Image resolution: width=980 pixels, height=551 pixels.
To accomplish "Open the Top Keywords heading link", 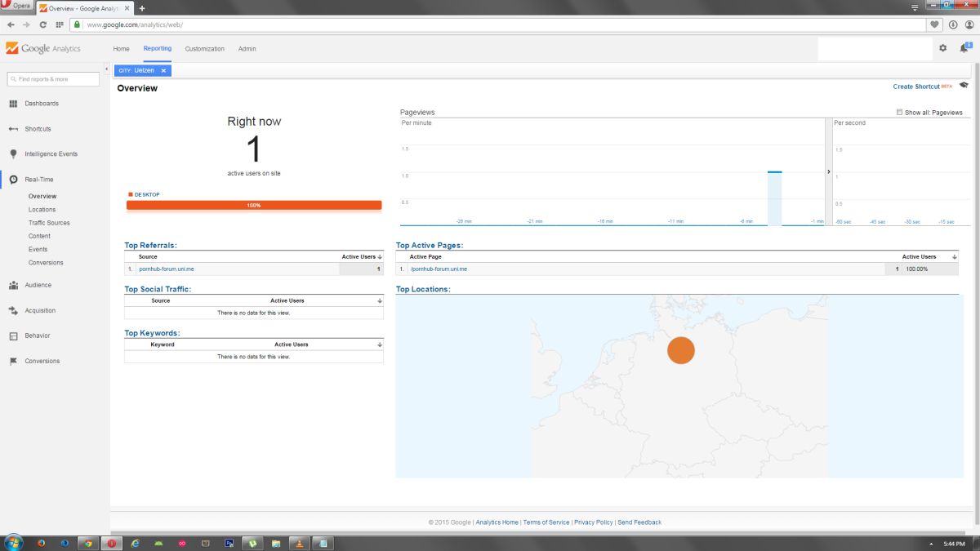I will point(152,333).
